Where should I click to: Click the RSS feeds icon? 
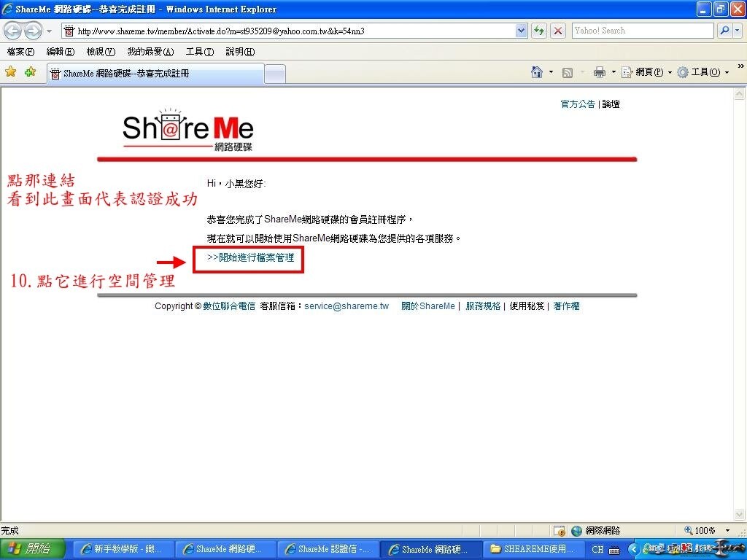click(x=568, y=72)
